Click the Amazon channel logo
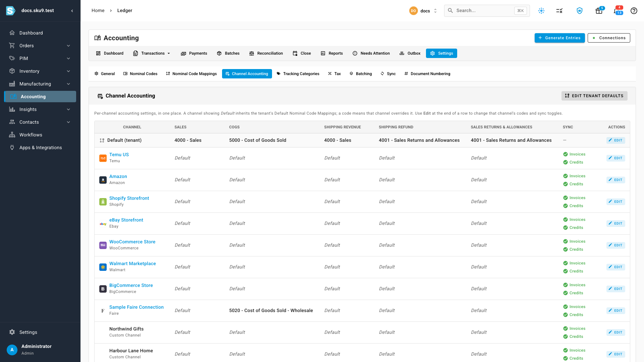The image size is (644, 362). (103, 180)
